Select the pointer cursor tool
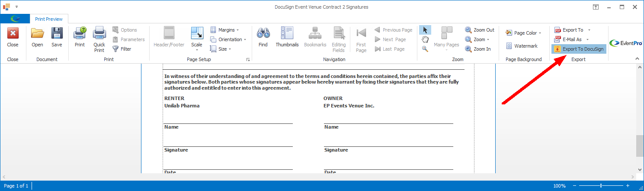 425,30
